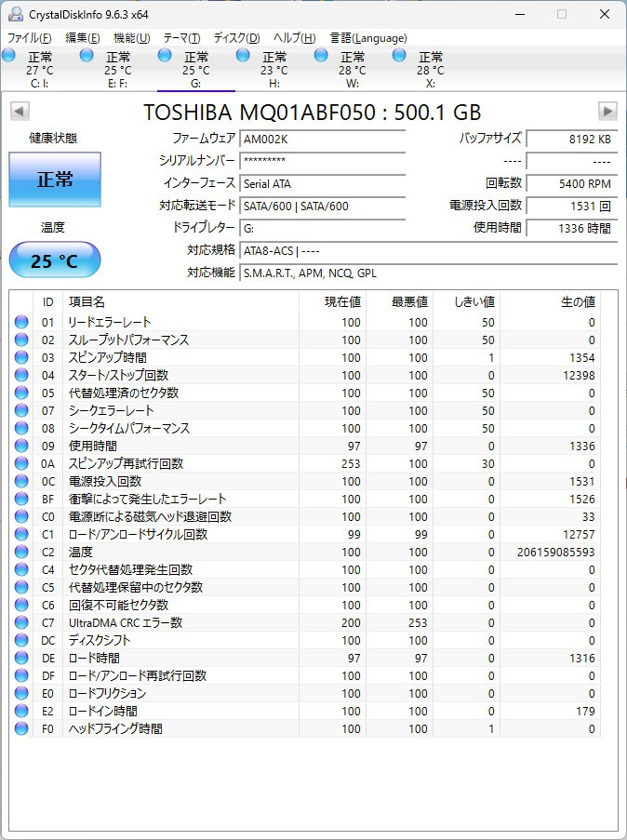The image size is (627, 840).
Task: Click firmware field AM002K
Action: [322, 140]
